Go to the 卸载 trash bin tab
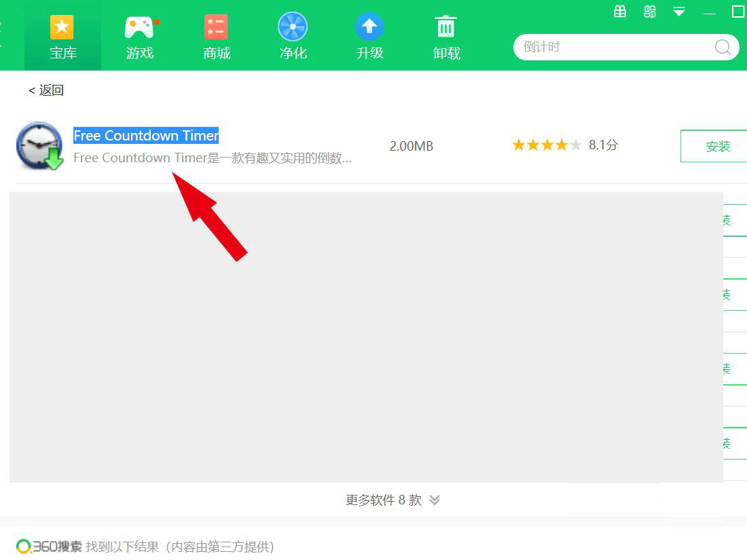The image size is (747, 560). (x=446, y=36)
